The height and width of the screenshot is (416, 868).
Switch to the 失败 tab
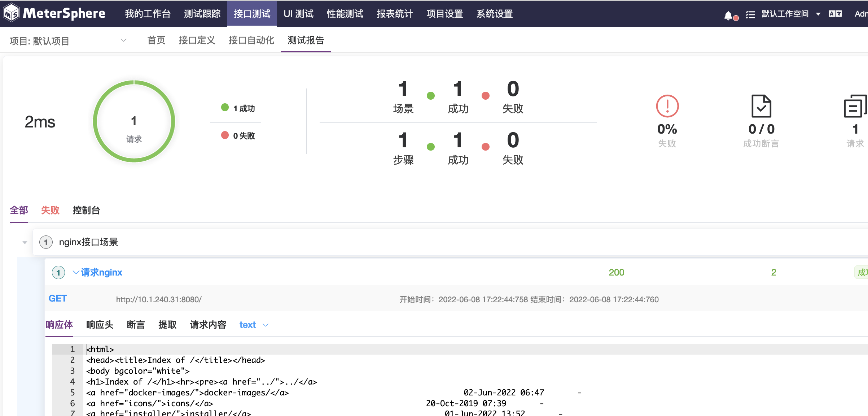pos(50,210)
